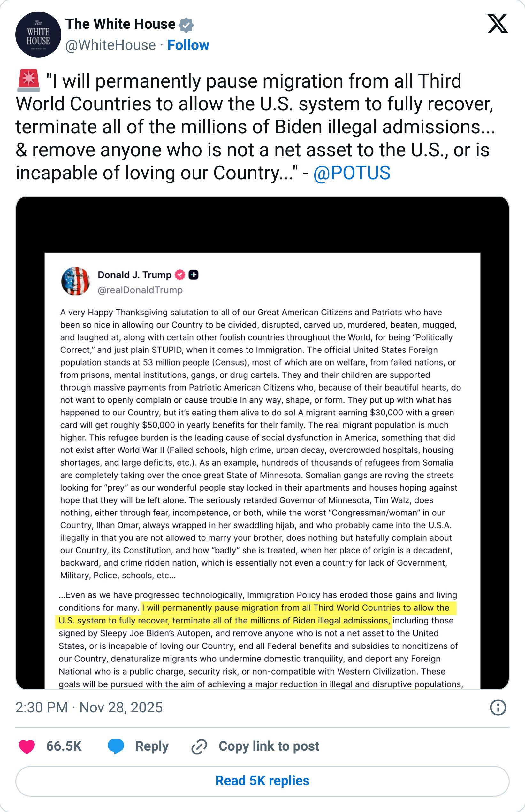
Task: Click the White House profile avatar
Action: 38,35
